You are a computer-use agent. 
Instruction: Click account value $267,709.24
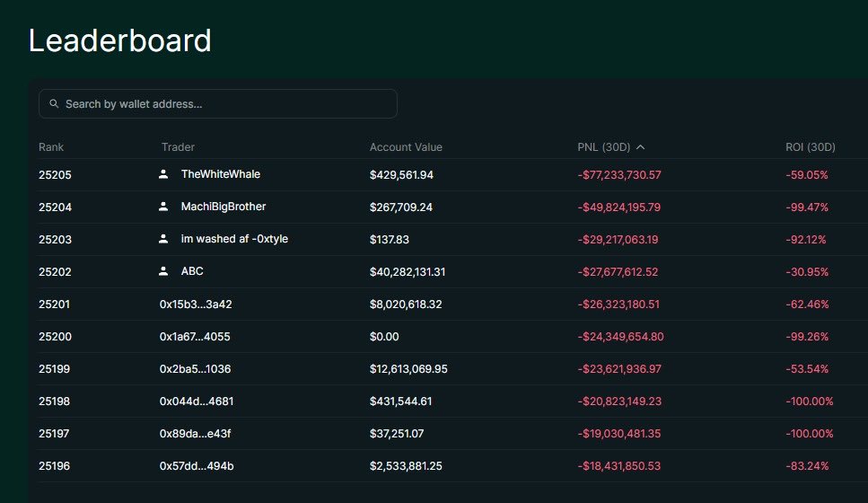pos(400,207)
